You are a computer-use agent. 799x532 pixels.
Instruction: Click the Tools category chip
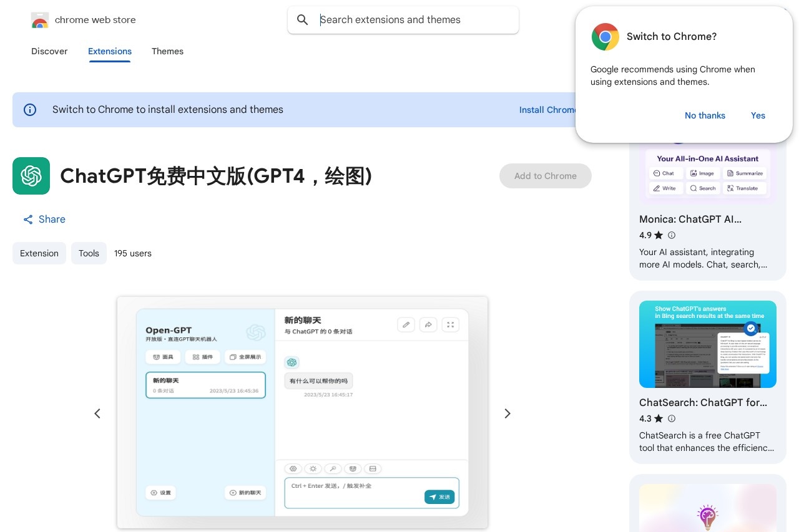click(x=89, y=253)
